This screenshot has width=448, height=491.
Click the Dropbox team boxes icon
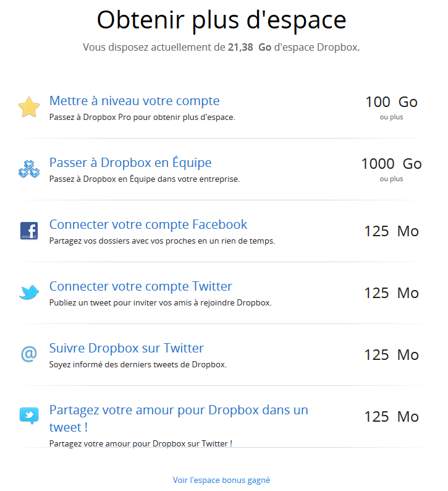[29, 169]
